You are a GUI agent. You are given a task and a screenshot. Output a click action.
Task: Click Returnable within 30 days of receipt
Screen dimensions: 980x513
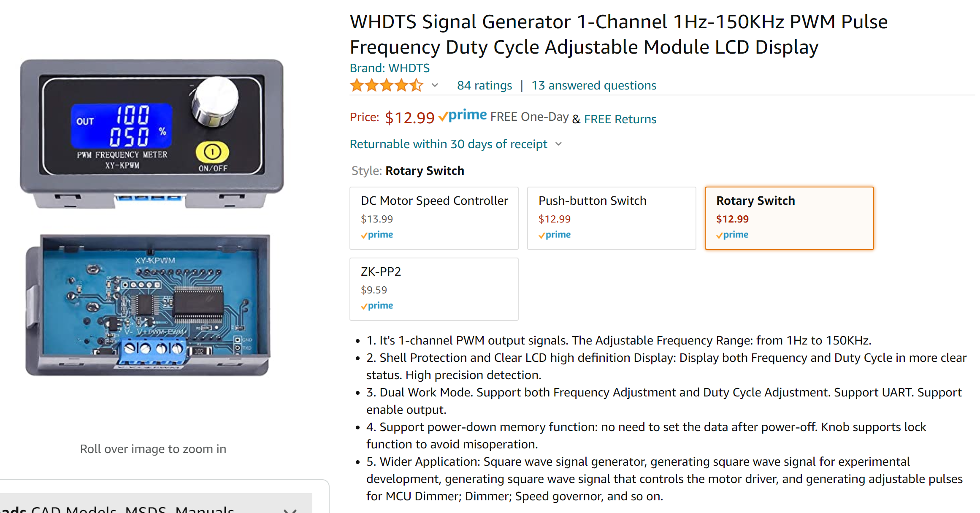coord(448,144)
